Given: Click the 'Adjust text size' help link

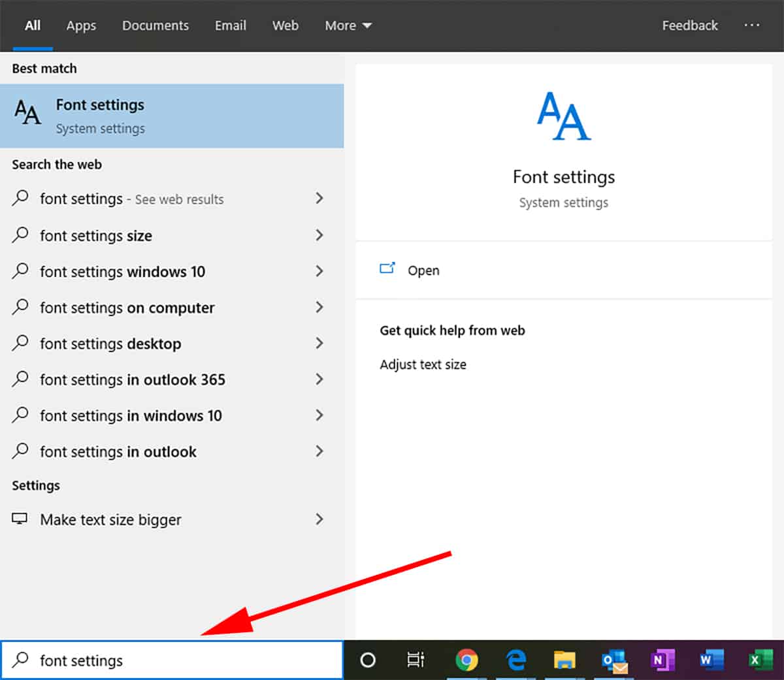Looking at the screenshot, I should tap(423, 364).
